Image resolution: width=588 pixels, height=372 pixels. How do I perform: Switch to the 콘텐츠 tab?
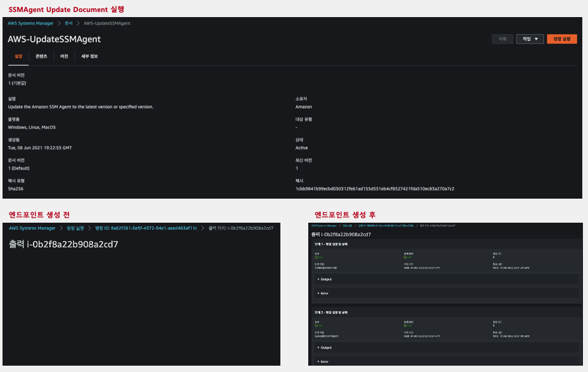pyautogui.click(x=41, y=56)
